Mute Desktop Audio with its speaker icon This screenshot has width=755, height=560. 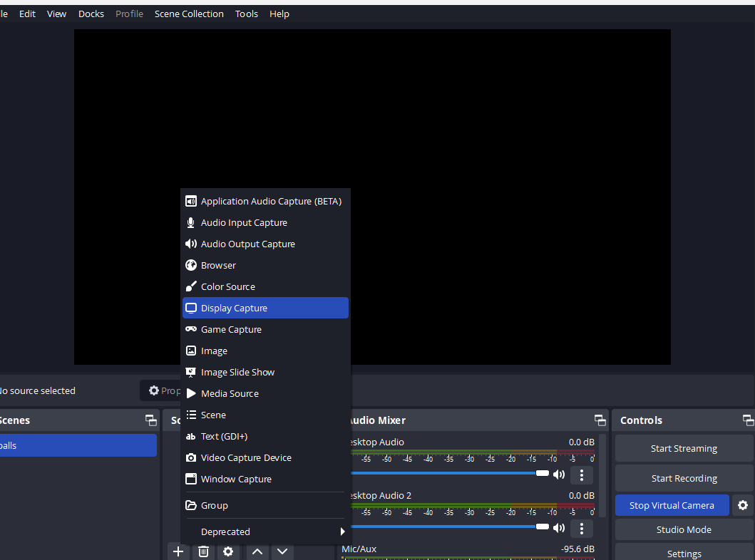point(559,475)
